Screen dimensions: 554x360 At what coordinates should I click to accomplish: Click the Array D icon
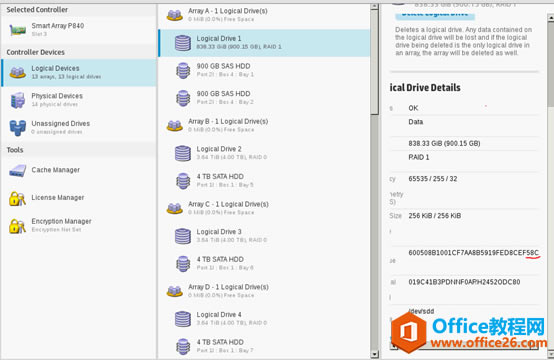175,291
